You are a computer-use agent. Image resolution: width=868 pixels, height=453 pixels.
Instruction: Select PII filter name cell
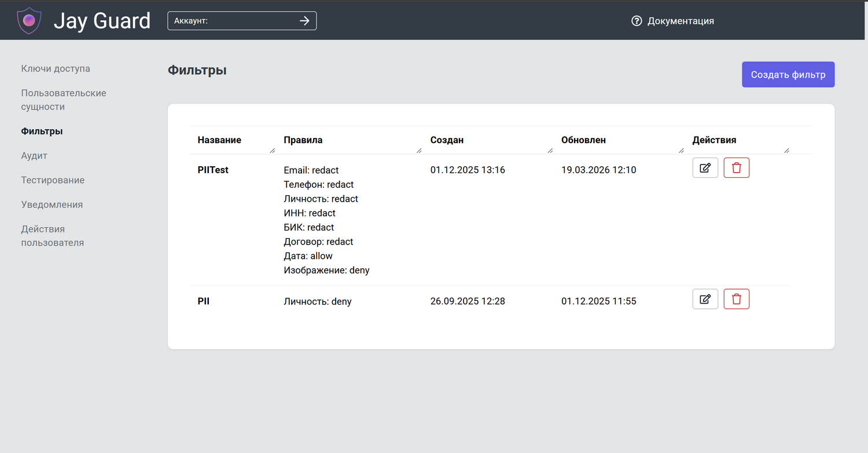203,301
